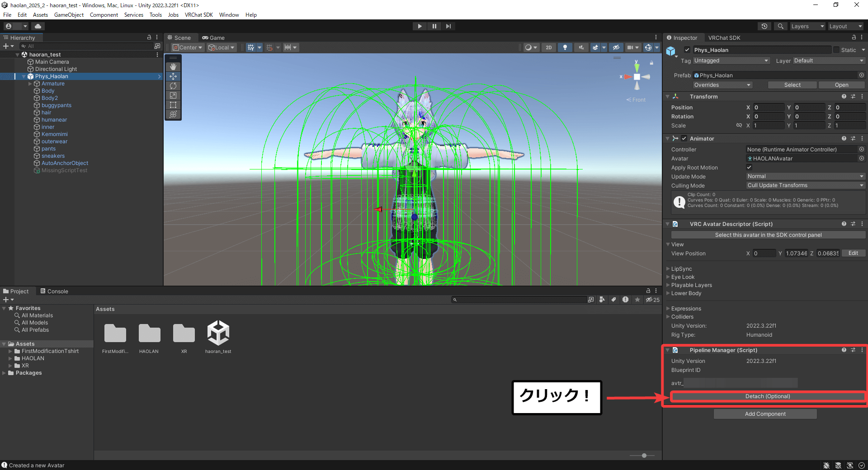Open the Layout dropdown
Viewport: 868px width, 470px height.
pos(845,26)
